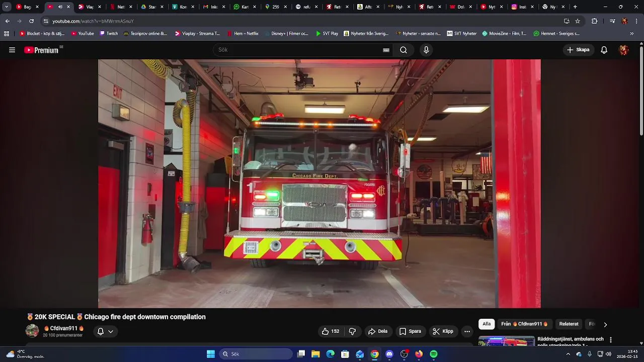Open options for Räddningstjänst suggested video
This screenshot has width=644, height=362.
click(x=611, y=340)
